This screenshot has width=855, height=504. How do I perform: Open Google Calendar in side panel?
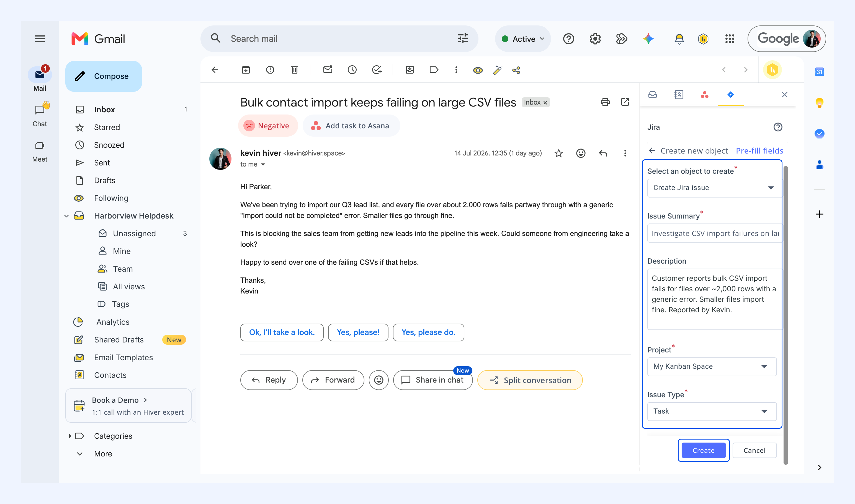[819, 72]
